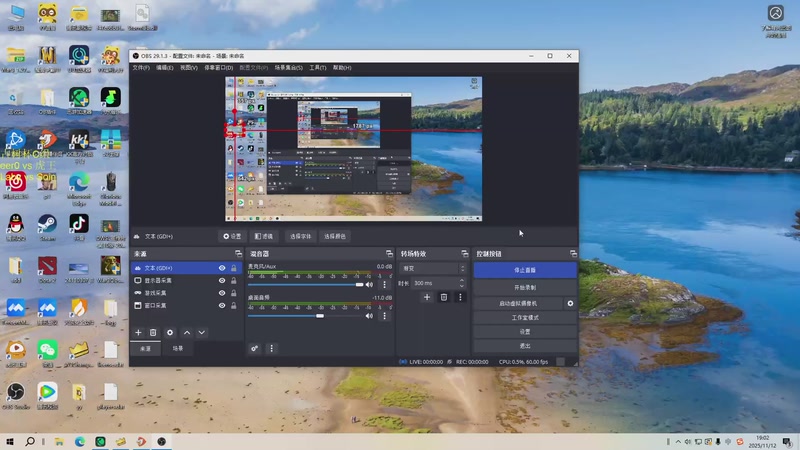Click the 退出 button
The height and width of the screenshot is (450, 800).
[525, 346]
